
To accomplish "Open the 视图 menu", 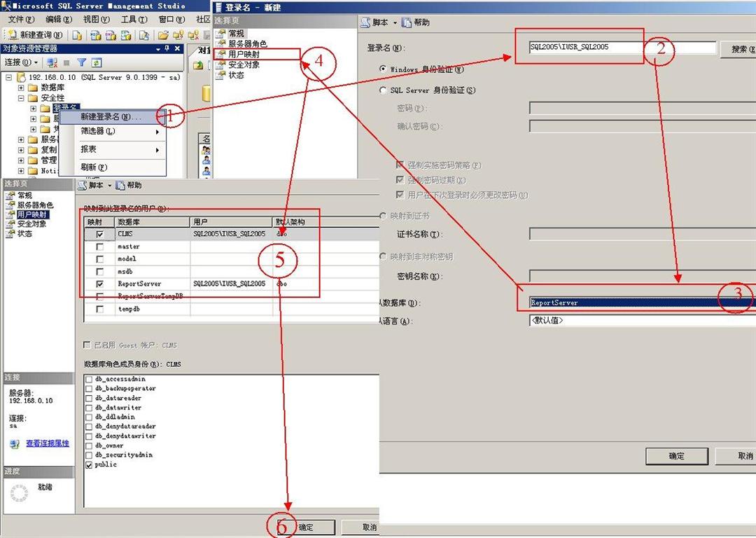I will coord(96,20).
